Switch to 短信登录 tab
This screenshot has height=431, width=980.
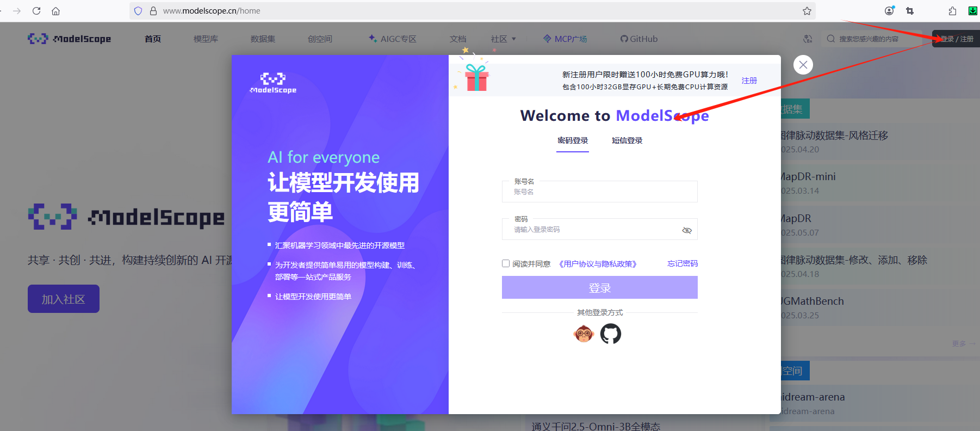click(x=627, y=140)
